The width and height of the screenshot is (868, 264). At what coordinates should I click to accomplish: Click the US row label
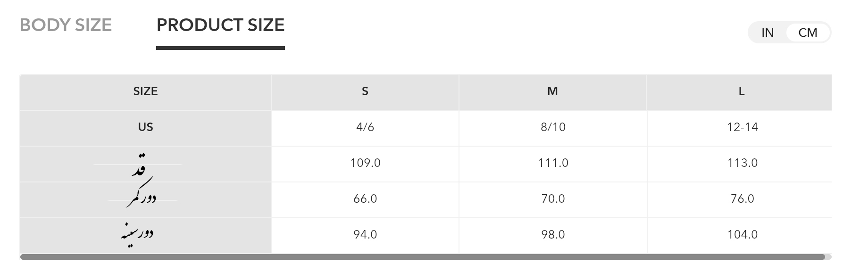point(145,127)
